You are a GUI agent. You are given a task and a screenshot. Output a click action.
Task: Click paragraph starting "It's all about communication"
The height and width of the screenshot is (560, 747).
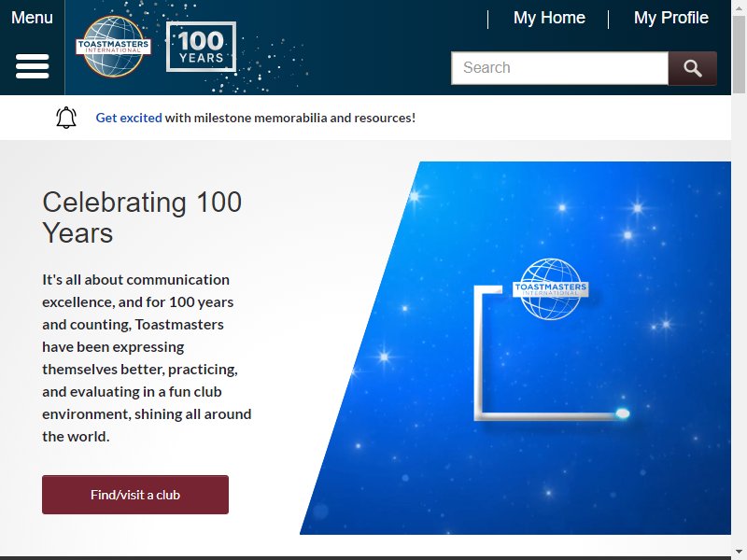(x=147, y=358)
